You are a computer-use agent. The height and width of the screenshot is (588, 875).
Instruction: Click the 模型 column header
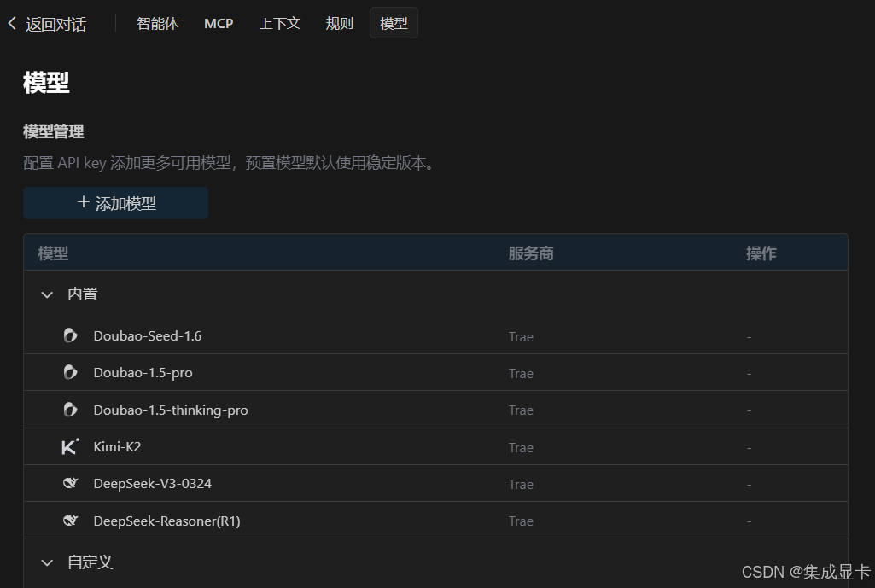pos(53,253)
